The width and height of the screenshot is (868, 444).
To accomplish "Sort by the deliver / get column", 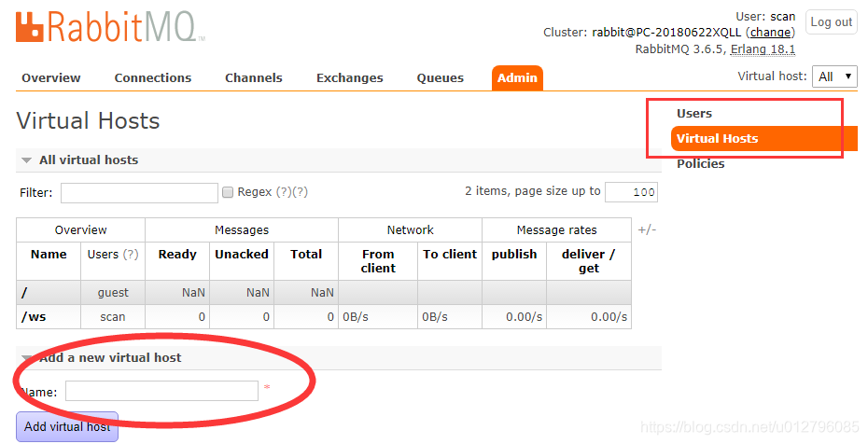I will (588, 261).
